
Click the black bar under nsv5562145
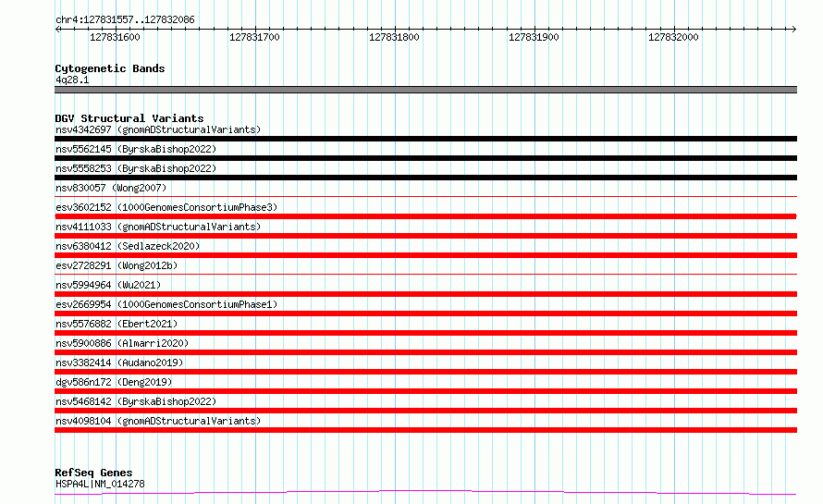coord(425,158)
